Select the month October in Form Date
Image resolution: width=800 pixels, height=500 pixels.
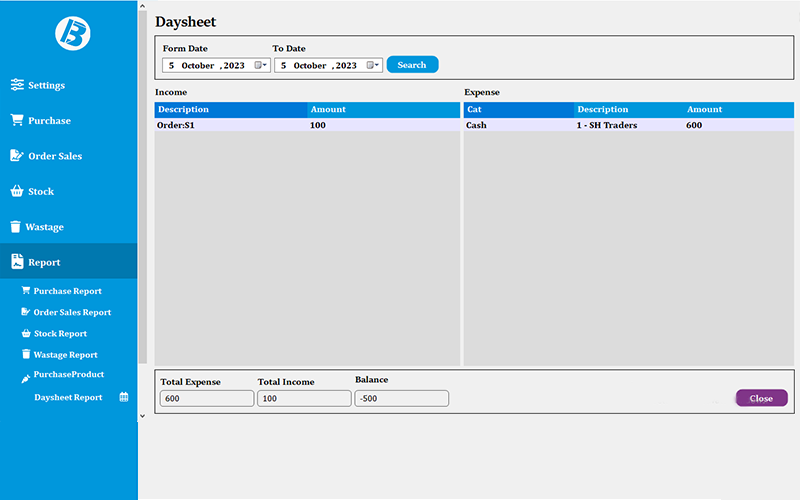198,65
